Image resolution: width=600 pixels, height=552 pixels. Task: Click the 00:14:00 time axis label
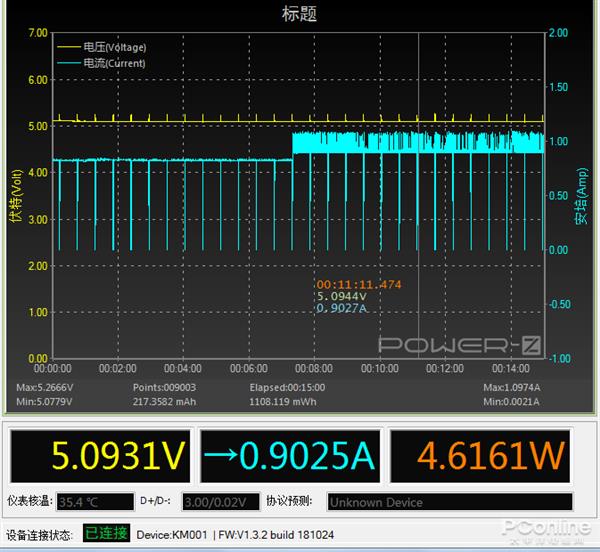511,368
